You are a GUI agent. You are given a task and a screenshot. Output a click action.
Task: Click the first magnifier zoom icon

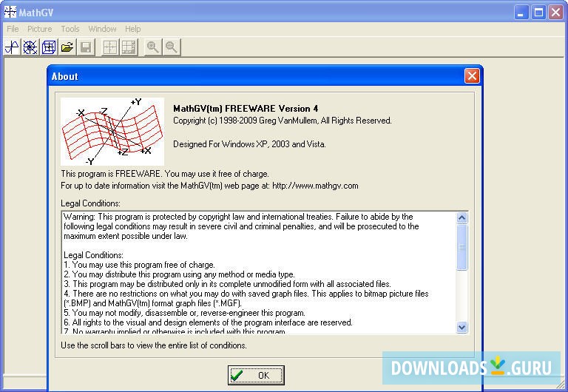[x=152, y=47]
